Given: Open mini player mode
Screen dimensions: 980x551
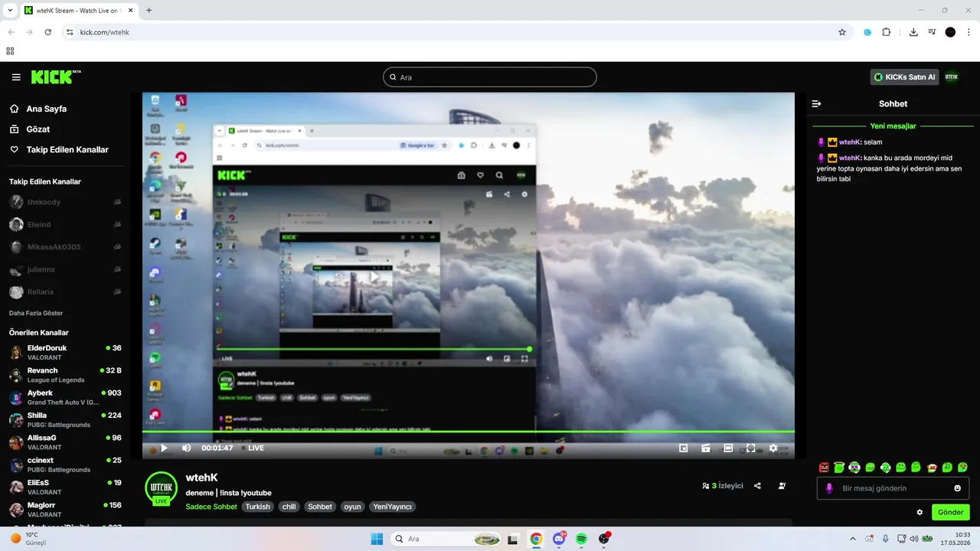Looking at the screenshot, I should click(684, 448).
